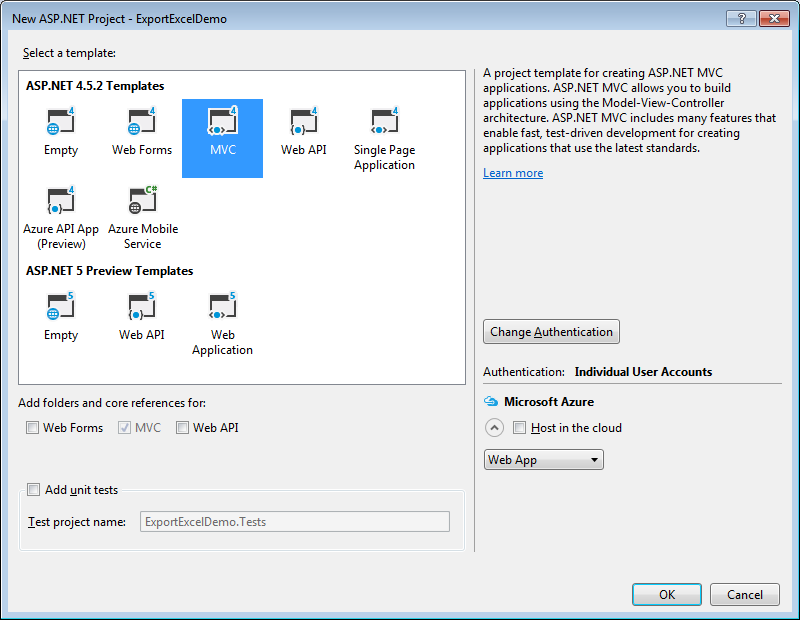This screenshot has height=620, width=800.
Task: Choose the Web Forms template icon
Action: [x=141, y=121]
